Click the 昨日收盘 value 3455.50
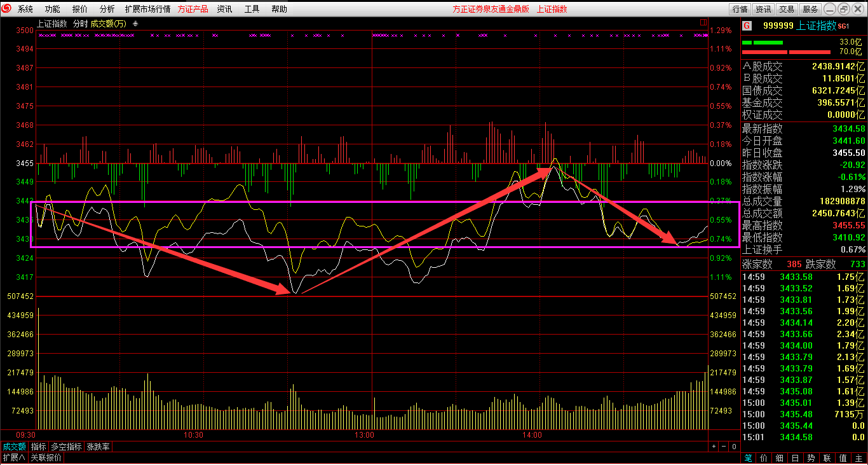This screenshot has width=868, height=465. pyautogui.click(x=849, y=153)
